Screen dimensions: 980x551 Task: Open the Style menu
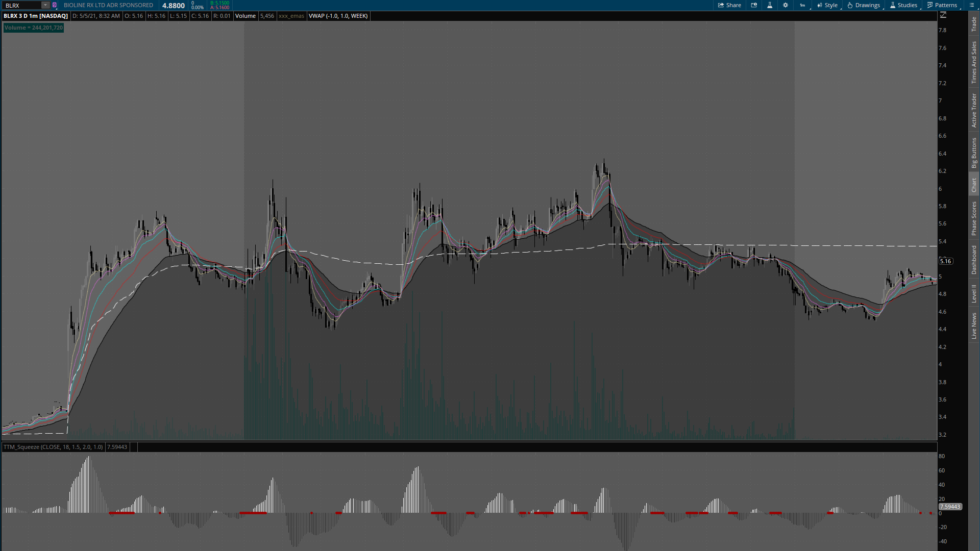[827, 5]
